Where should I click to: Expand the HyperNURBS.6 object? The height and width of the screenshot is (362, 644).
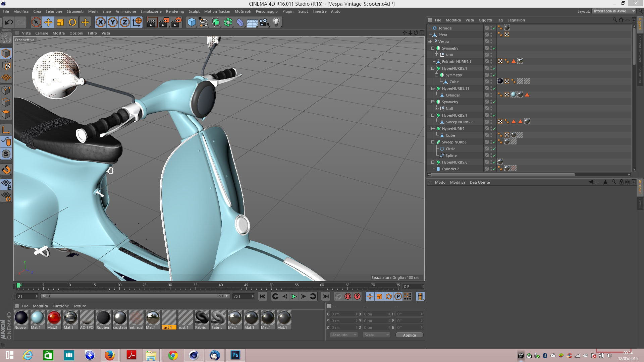pyautogui.click(x=433, y=162)
